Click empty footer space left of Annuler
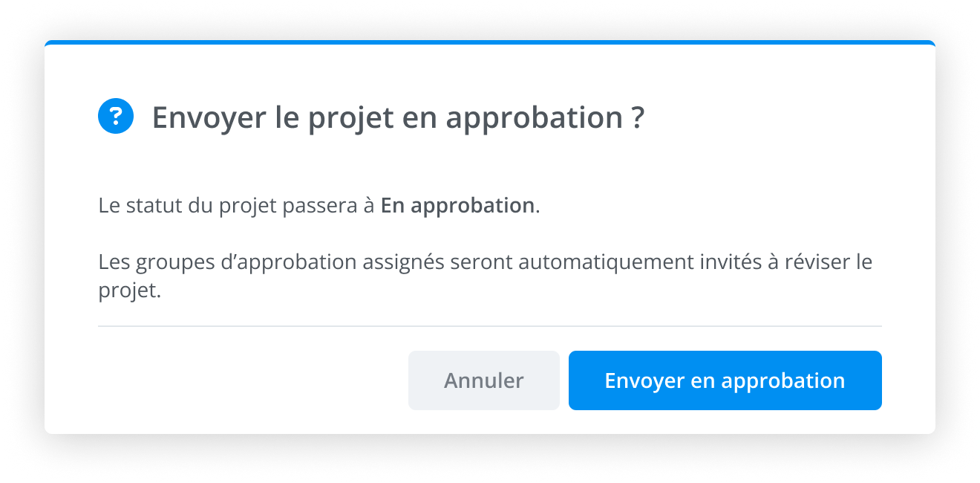Viewport: 980px width, 483px height. pyautogui.click(x=252, y=380)
